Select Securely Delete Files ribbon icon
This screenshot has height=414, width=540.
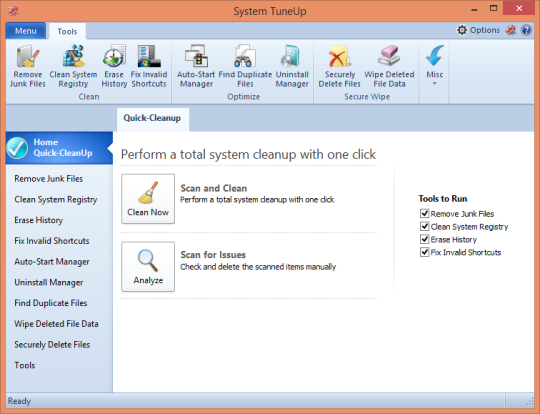[340, 66]
